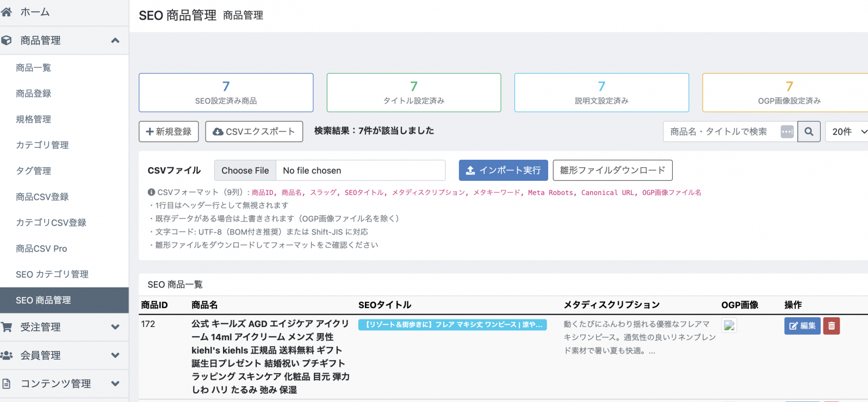
Task: Click the メタディスクリプション column header
Action: [612, 305]
